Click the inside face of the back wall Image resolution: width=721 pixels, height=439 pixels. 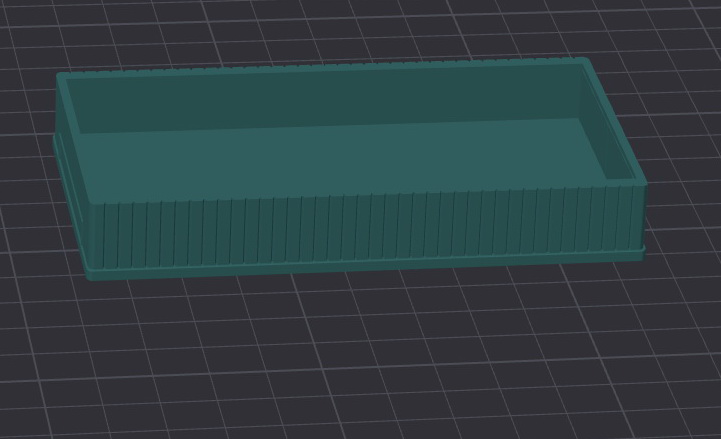(330, 98)
